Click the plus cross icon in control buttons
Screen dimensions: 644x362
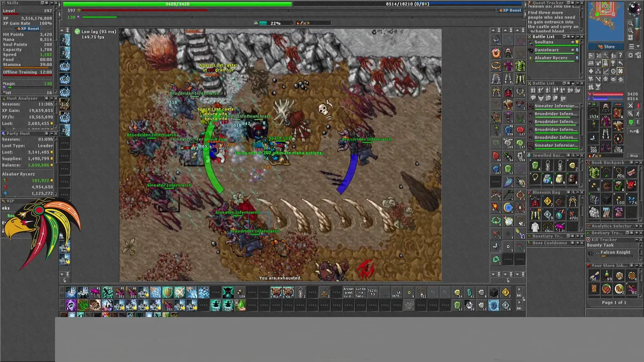591,71
